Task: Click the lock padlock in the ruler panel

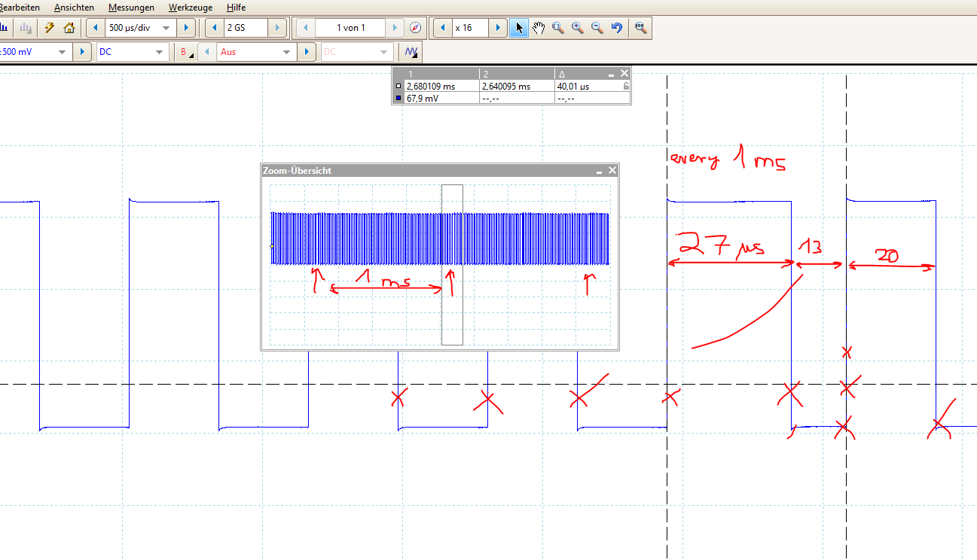Action: (x=625, y=86)
